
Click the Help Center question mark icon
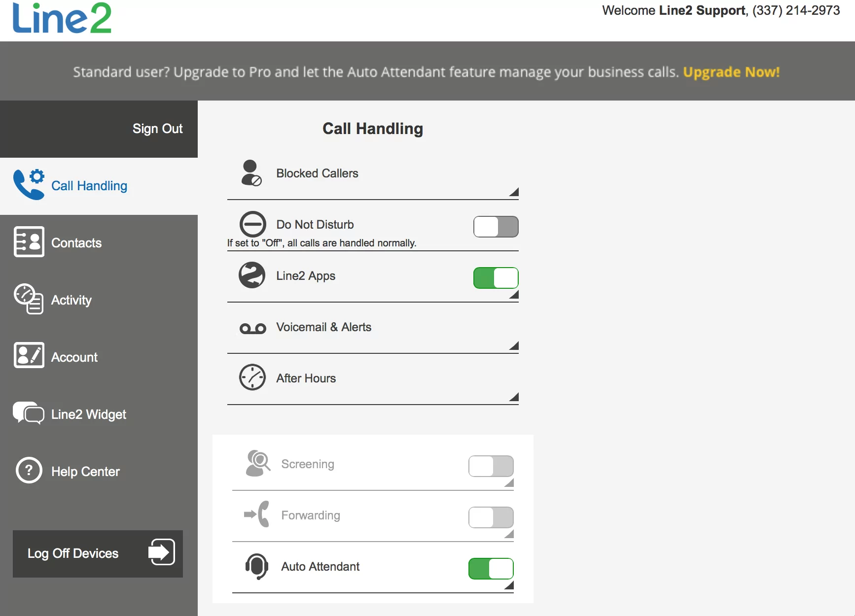point(29,470)
